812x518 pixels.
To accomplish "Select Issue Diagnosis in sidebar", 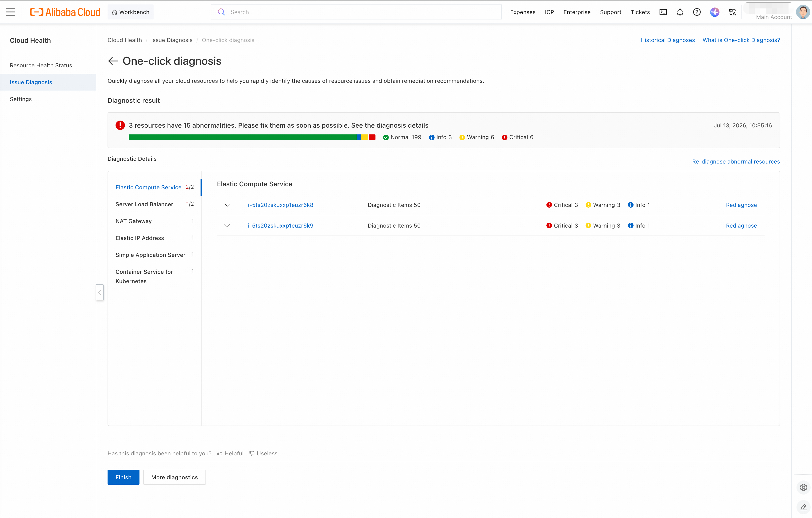I will click(x=48, y=82).
